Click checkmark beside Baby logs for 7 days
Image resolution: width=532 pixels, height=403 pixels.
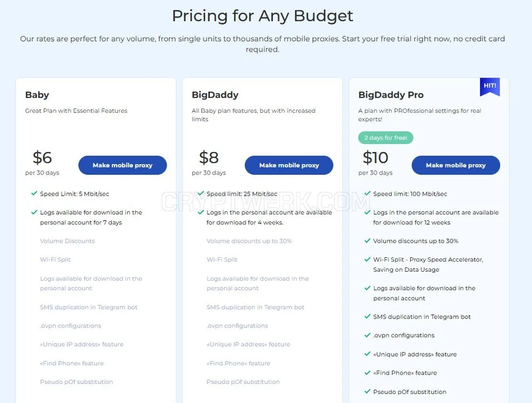pyautogui.click(x=34, y=212)
